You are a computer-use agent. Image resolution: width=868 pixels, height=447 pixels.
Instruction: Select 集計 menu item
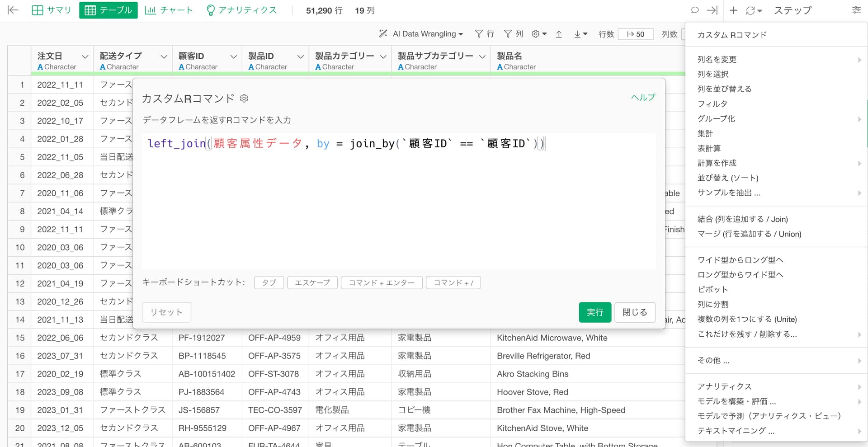click(x=776, y=134)
